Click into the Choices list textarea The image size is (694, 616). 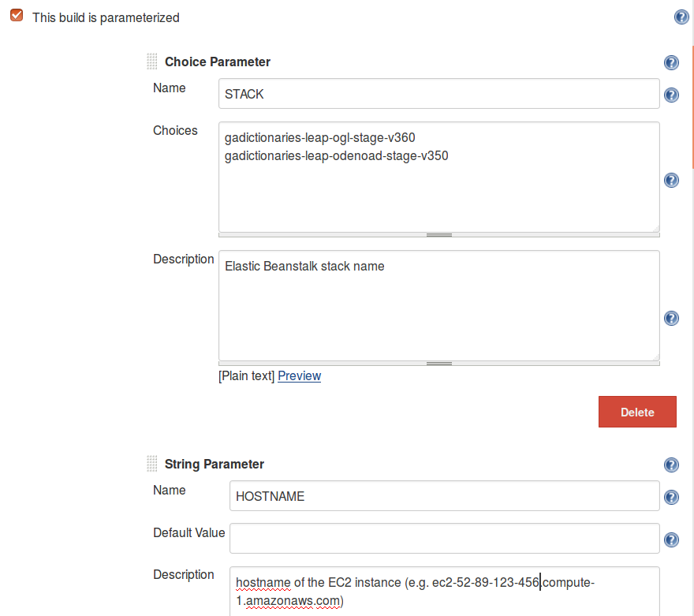click(x=438, y=176)
